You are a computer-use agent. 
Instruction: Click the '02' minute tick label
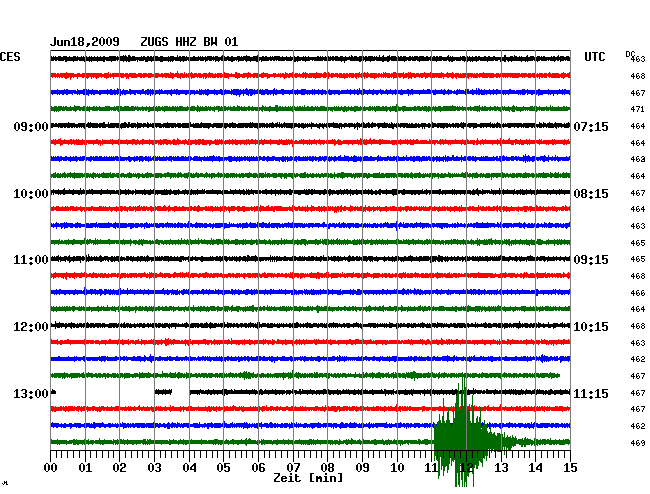tap(119, 467)
